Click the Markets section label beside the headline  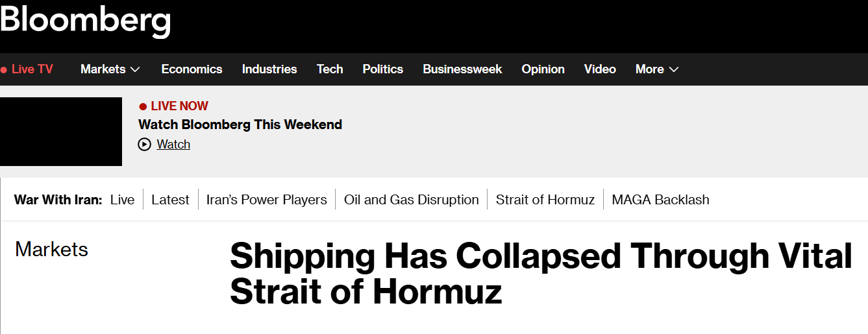click(51, 250)
